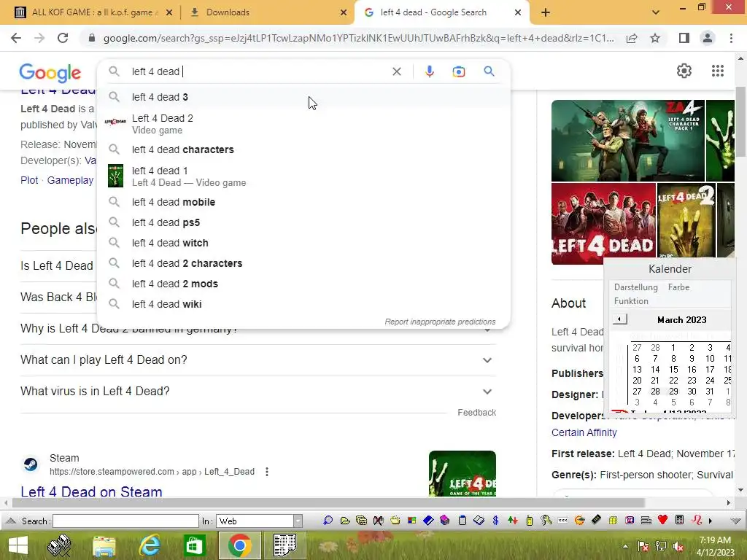This screenshot has height=560, width=747.
Task: Choose suggestion 'Left 4 Dead 2' video game
Action: pyautogui.click(x=303, y=124)
